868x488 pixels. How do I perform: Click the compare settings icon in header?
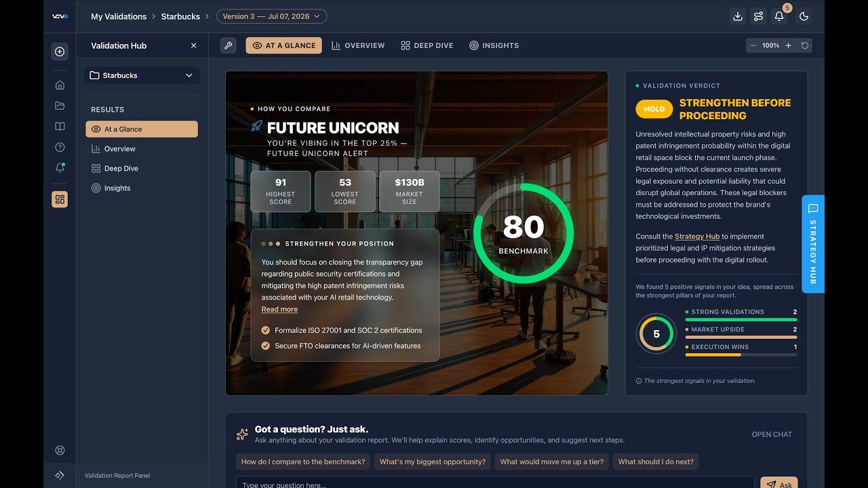point(759,16)
